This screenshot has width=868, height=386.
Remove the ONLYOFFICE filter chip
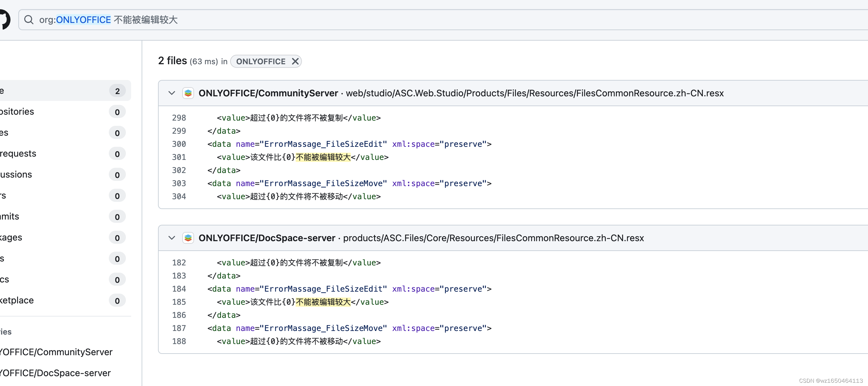coord(295,61)
